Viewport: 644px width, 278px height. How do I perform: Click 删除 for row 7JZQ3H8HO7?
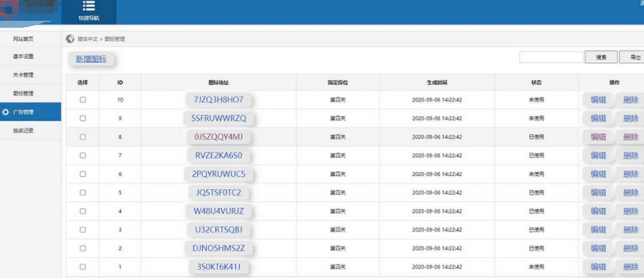coord(631,100)
